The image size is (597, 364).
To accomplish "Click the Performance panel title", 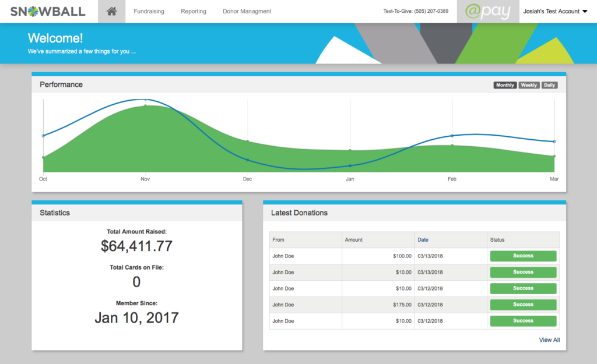I will 61,84.
